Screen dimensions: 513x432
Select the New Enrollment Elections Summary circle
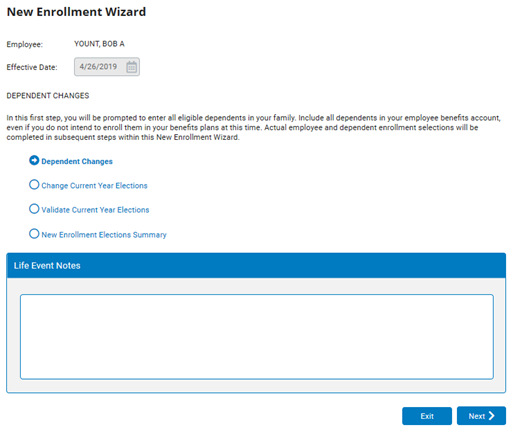pos(34,234)
